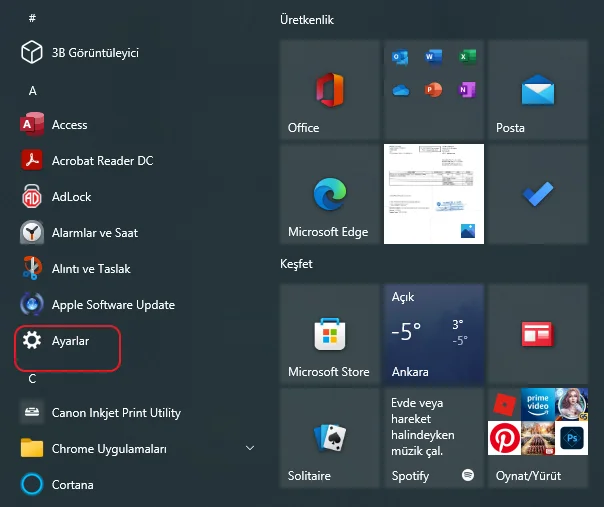Launch the Solitaire tile
The width and height of the screenshot is (604, 507).
click(x=329, y=438)
